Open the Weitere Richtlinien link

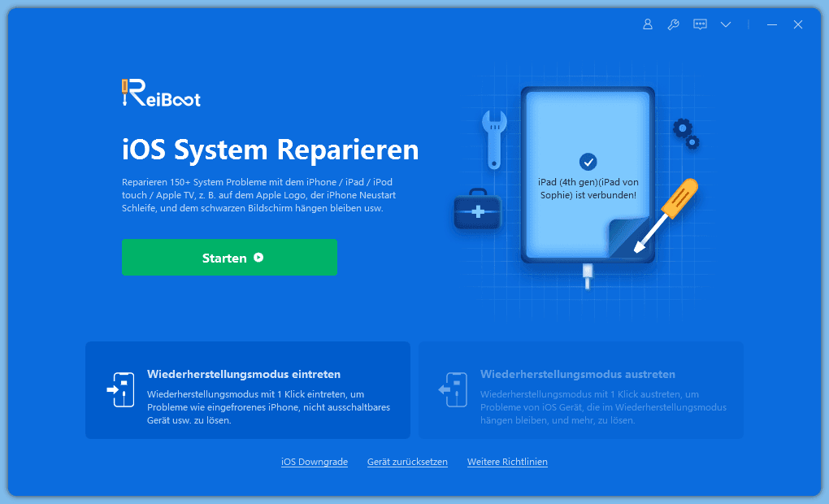click(x=507, y=462)
